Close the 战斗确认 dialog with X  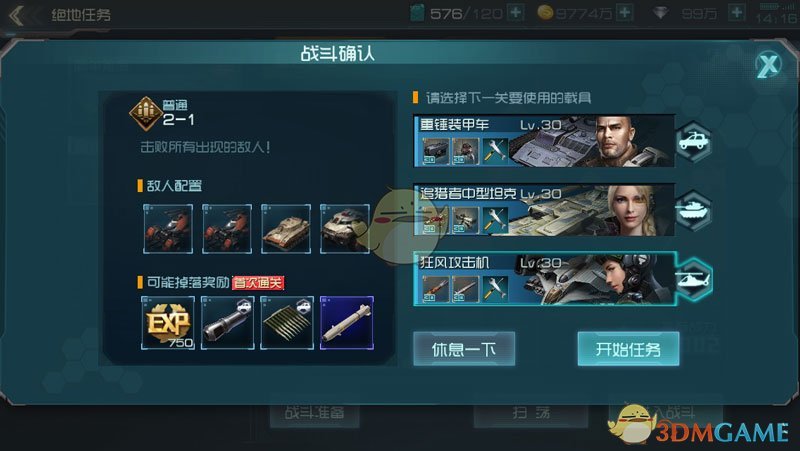click(x=768, y=65)
